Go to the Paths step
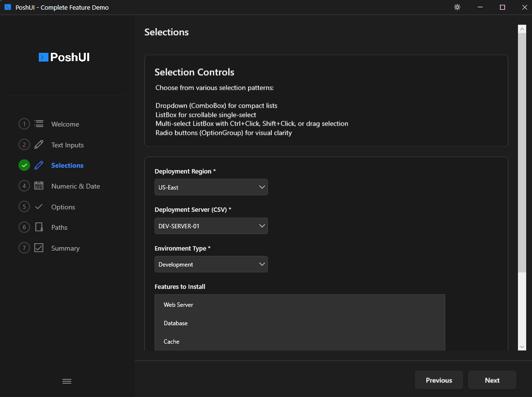 [60, 227]
